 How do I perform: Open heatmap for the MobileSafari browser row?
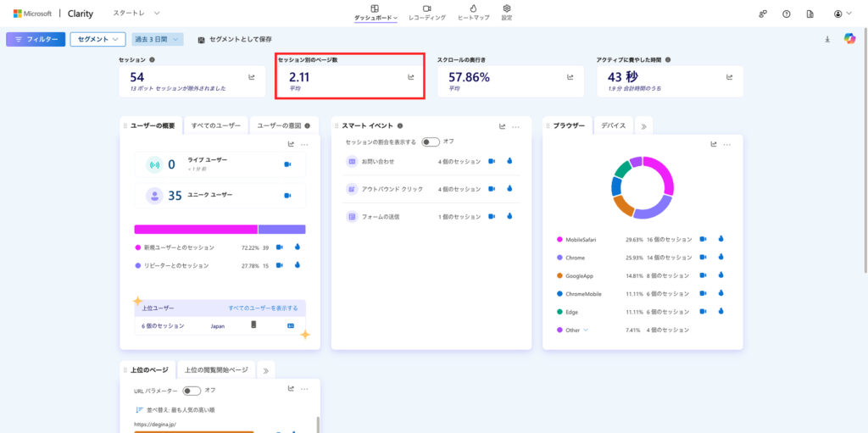tap(721, 239)
